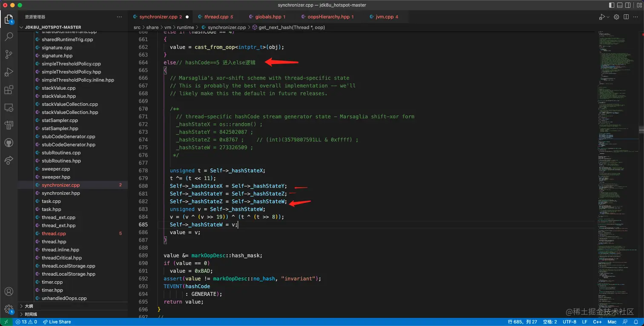Collapse the JDK8U_HOTSPOT-MASTER folder section
Viewport: 644px width, 326px height.
pyautogui.click(x=72, y=27)
